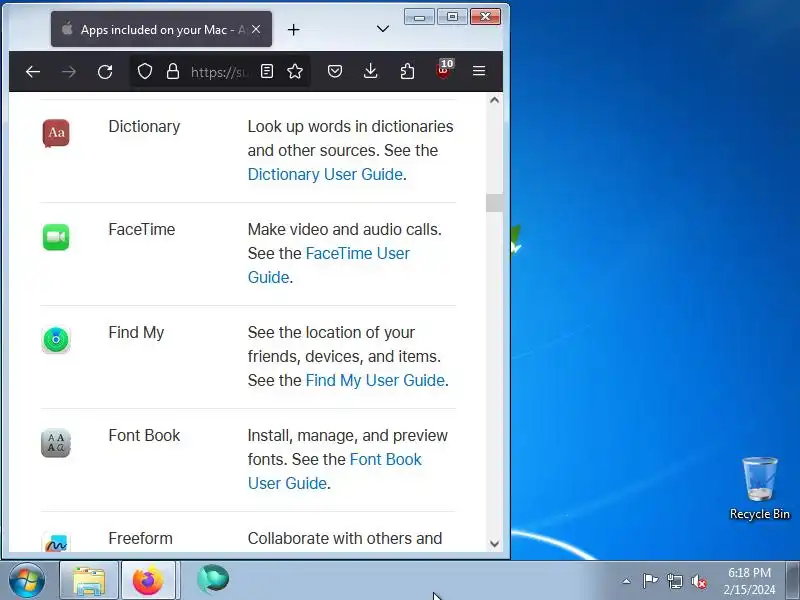This screenshot has width=800, height=600.
Task: Click the Dictionary app icon
Action: 56,133
